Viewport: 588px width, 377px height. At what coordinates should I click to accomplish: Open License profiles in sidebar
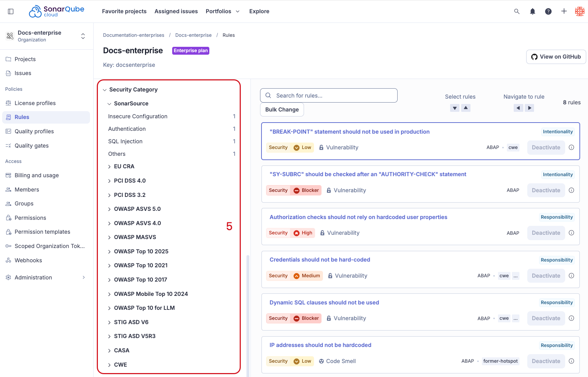(x=46, y=103)
